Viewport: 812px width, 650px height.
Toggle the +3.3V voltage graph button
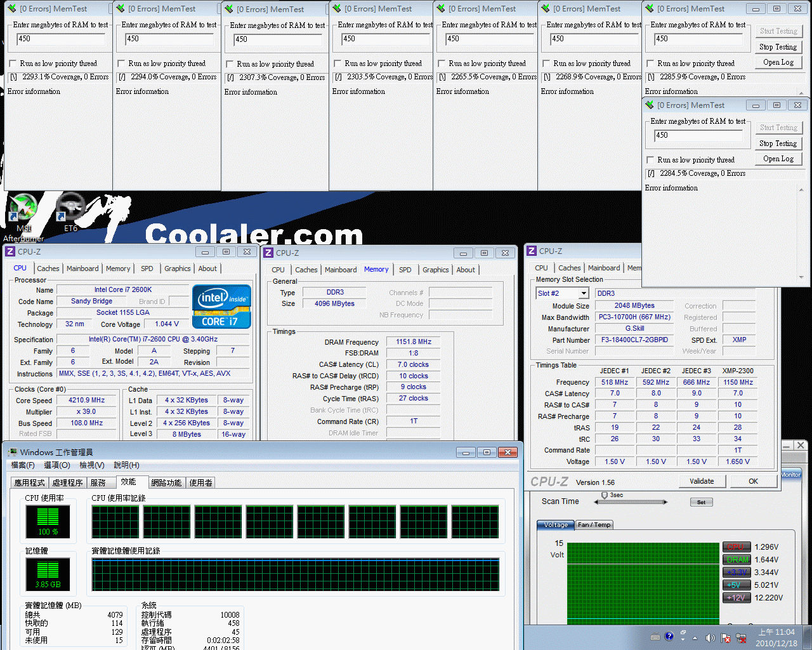pos(736,572)
